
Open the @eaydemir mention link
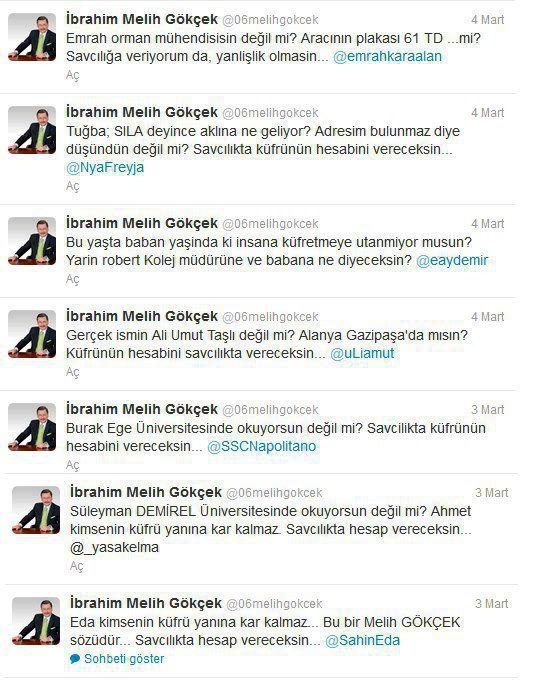coord(452,260)
